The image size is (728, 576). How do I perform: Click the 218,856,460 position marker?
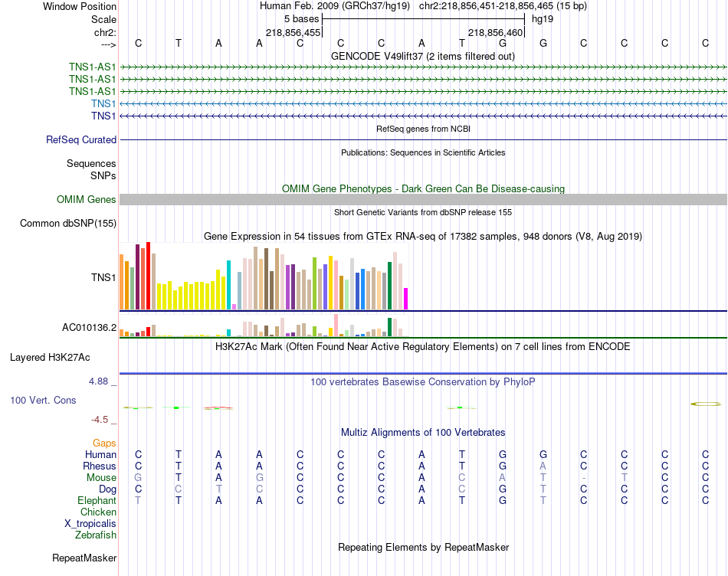pos(495,32)
